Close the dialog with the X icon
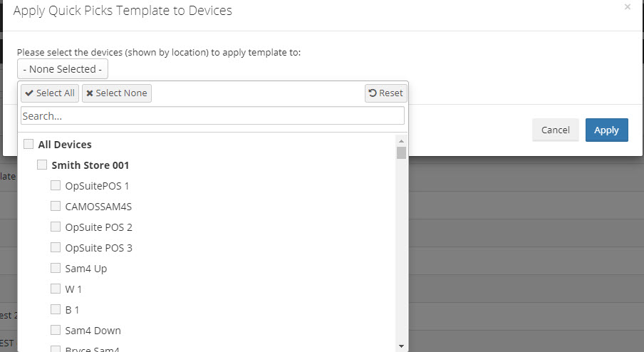 pyautogui.click(x=627, y=7)
